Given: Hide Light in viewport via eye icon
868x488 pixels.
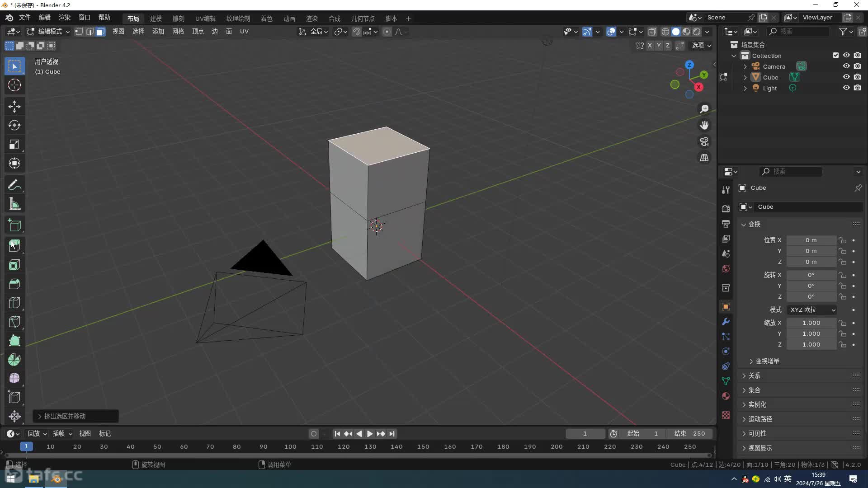Looking at the screenshot, I should (846, 88).
